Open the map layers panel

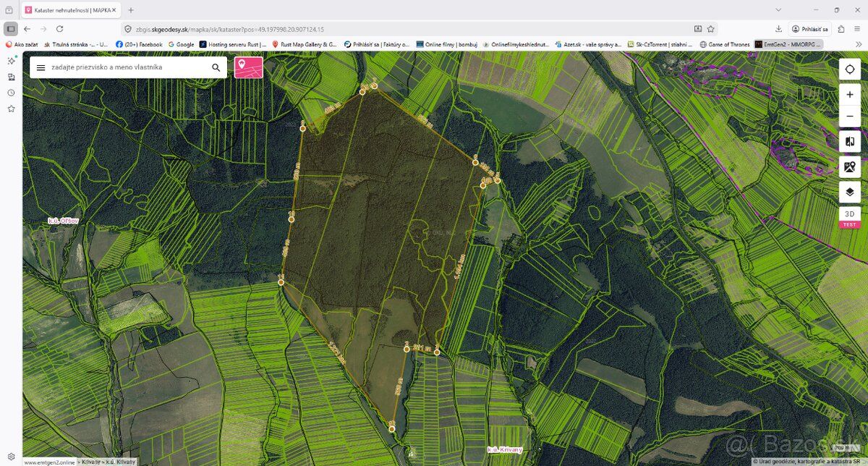pos(849,192)
